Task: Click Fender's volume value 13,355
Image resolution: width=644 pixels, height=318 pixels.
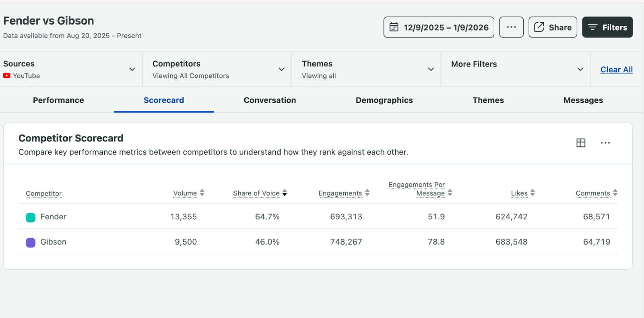Action: 184,216
